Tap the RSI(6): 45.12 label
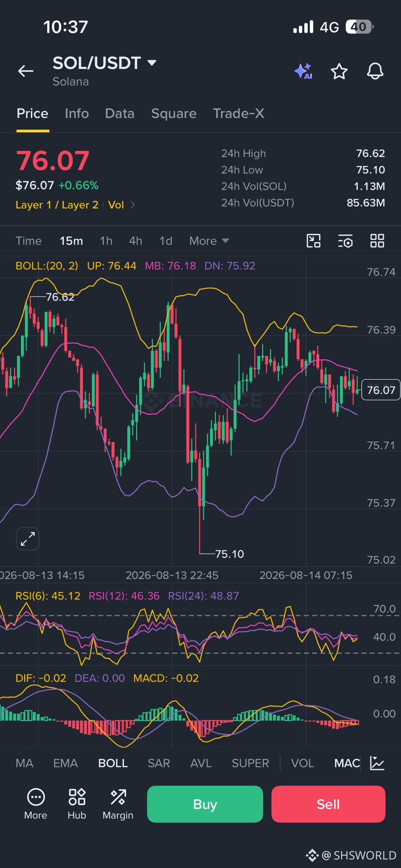The width and height of the screenshot is (401, 868). tap(48, 596)
